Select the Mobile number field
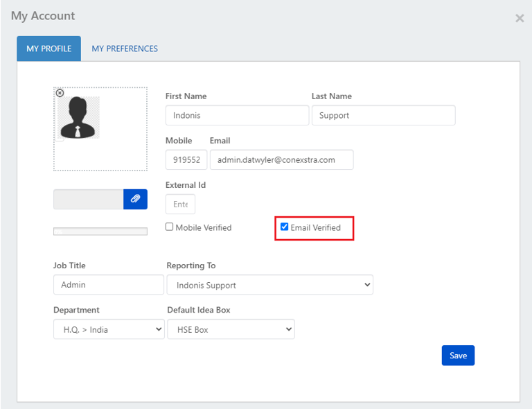Image resolution: width=532 pixels, height=409 pixels. [186, 159]
